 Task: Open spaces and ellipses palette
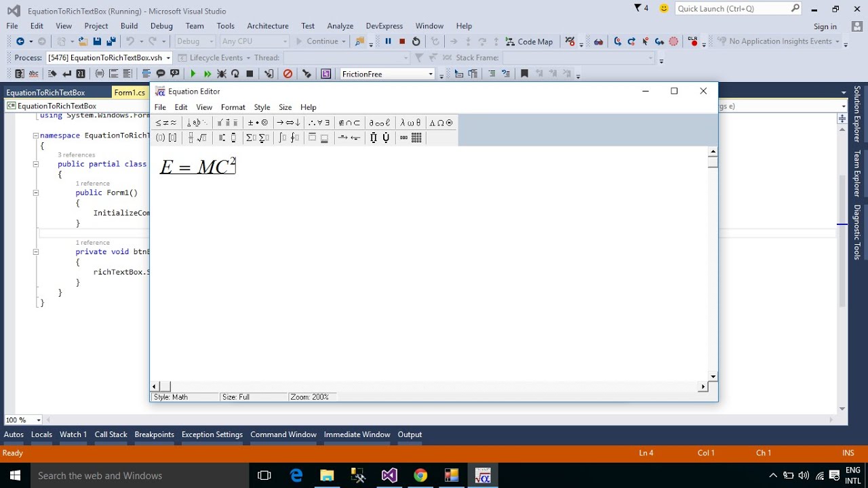197,123
